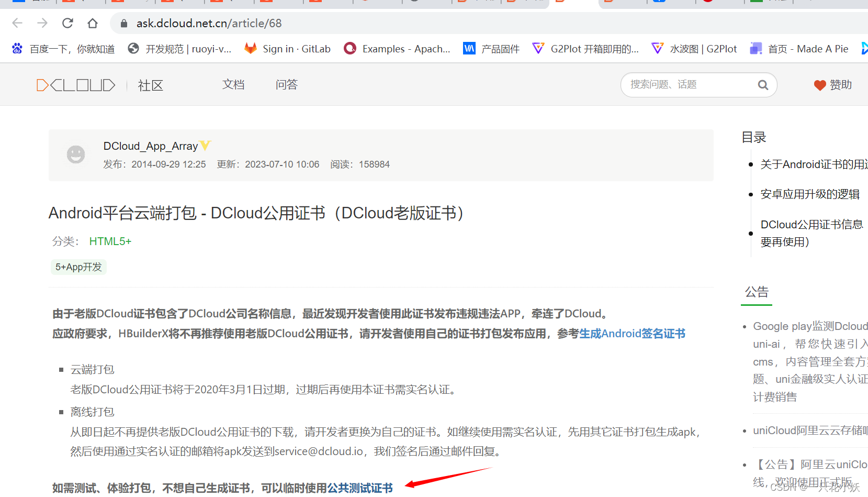The height and width of the screenshot is (497, 868).
Task: Open the 社区 community home
Action: 151,85
